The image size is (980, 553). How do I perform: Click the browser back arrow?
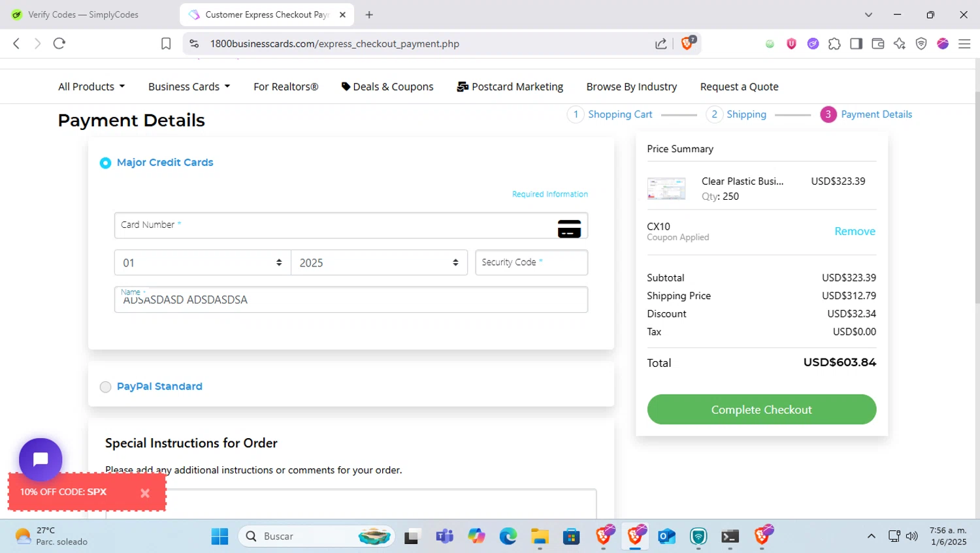click(16, 44)
